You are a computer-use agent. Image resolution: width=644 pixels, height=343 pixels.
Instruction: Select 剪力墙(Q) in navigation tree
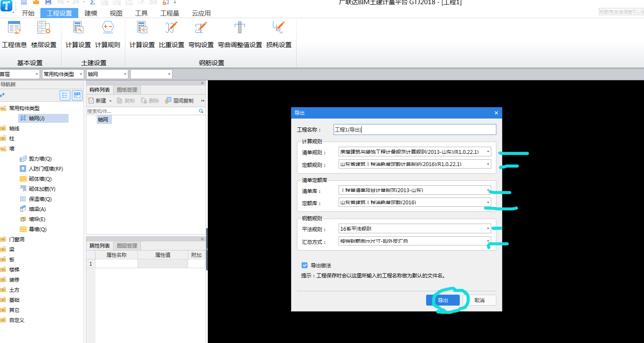36,158
